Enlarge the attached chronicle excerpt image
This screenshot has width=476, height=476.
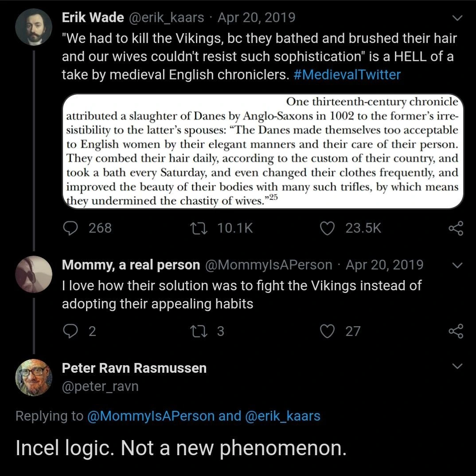262,151
